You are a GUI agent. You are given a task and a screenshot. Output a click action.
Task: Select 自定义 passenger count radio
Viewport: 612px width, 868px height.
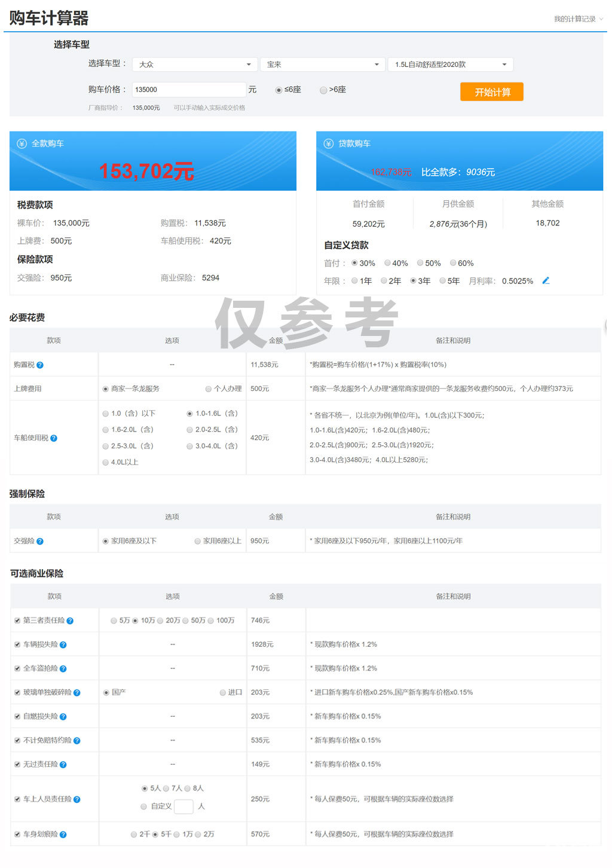(143, 807)
